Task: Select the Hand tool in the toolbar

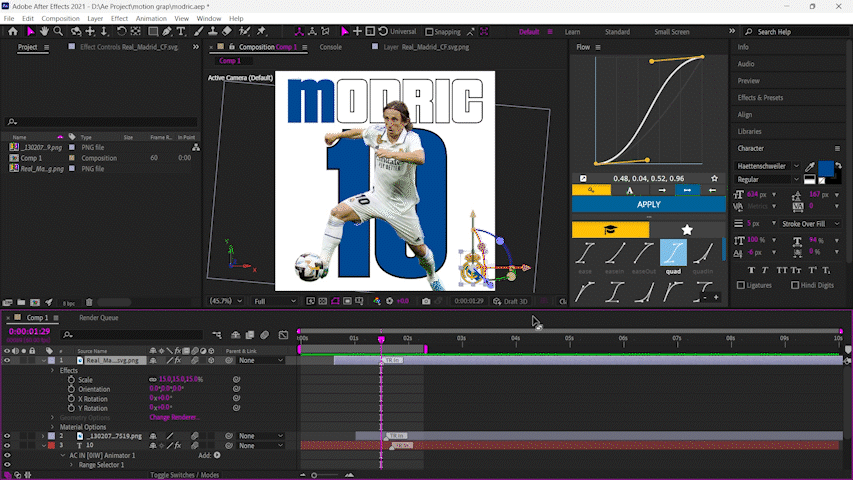Action: click(44, 32)
